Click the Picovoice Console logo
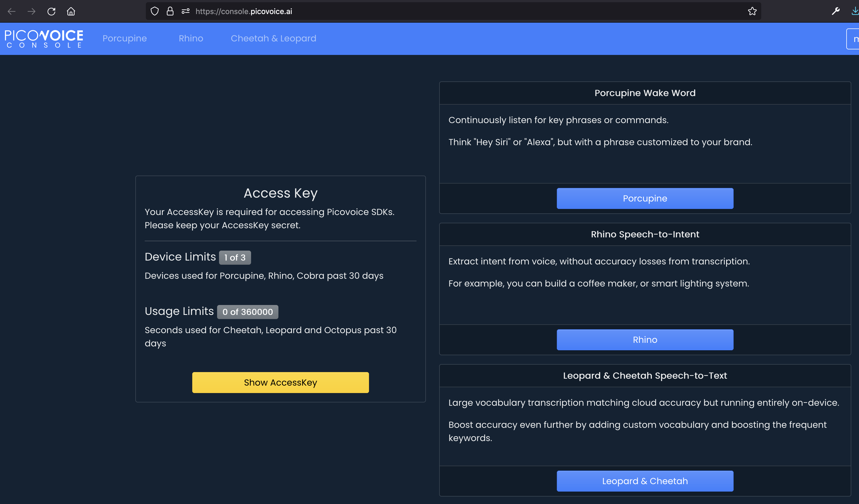The width and height of the screenshot is (859, 504). pos(44,38)
